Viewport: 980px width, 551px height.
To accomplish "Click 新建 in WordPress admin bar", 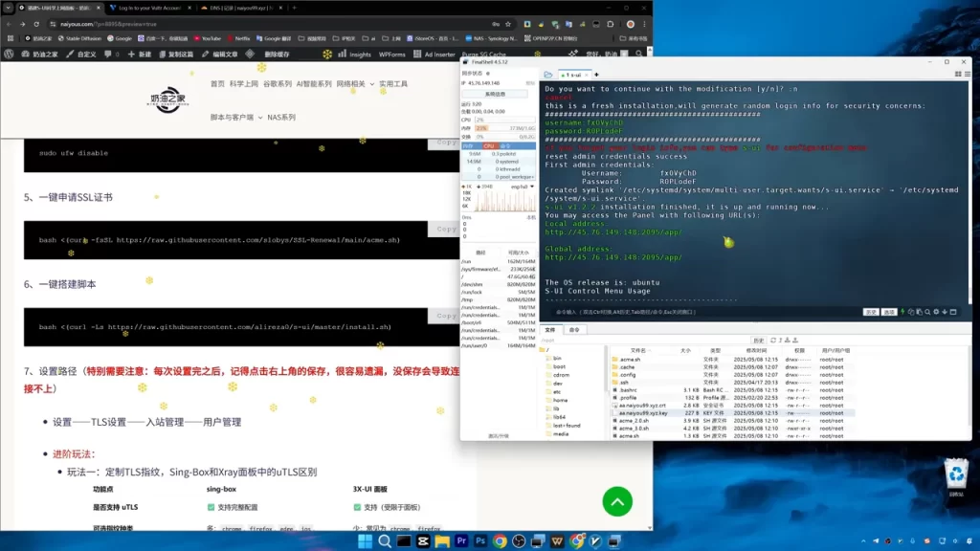I will tap(140, 55).
